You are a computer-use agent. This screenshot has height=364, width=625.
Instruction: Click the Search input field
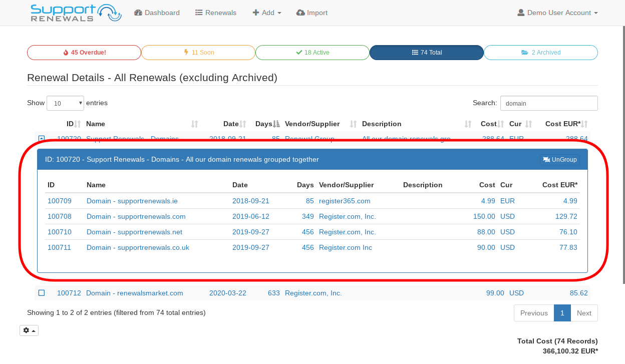pyautogui.click(x=549, y=103)
